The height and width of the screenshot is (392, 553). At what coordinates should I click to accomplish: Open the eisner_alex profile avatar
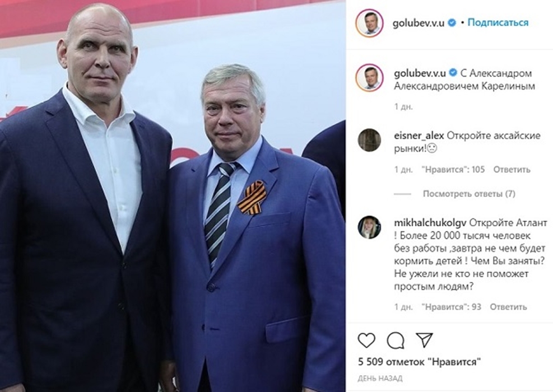369,140
